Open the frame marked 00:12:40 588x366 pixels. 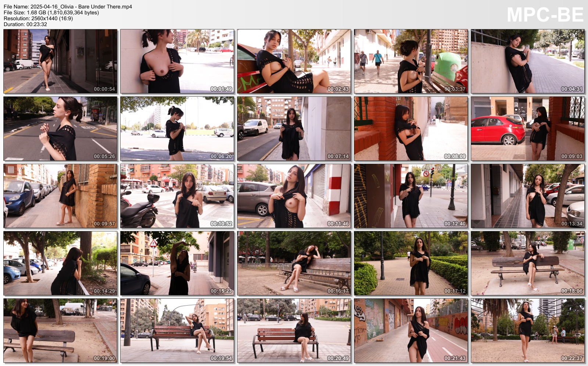[411, 196]
